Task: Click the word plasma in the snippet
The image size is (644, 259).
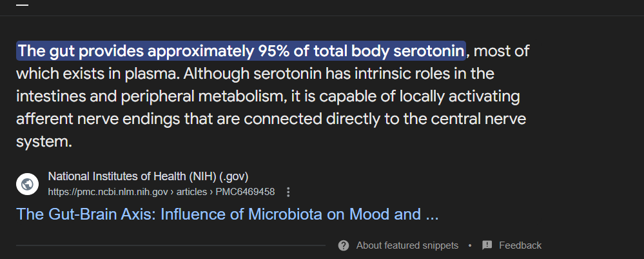Action: pyautogui.click(x=151, y=74)
